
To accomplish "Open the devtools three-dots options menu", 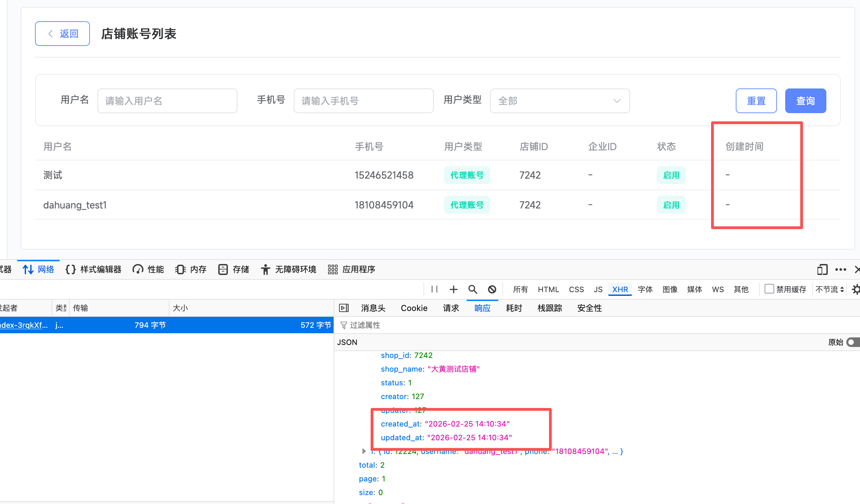I will point(840,269).
